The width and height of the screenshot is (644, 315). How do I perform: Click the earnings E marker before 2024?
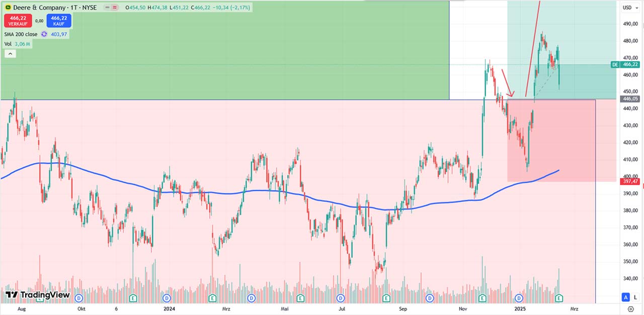point(133,297)
